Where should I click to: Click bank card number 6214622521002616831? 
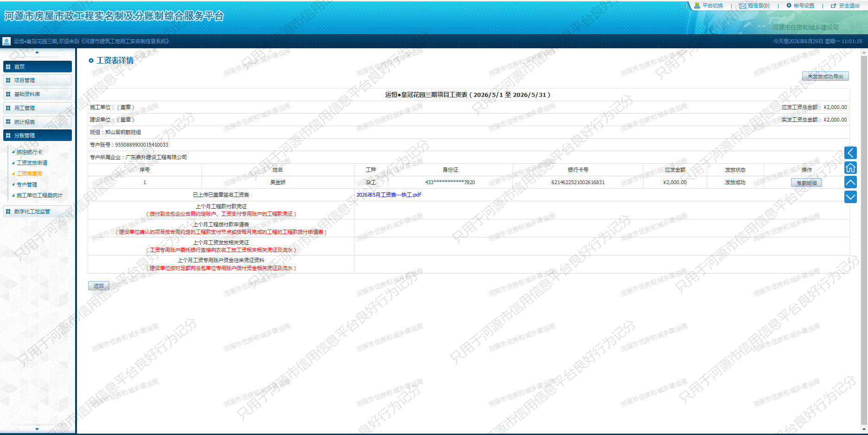578,182
